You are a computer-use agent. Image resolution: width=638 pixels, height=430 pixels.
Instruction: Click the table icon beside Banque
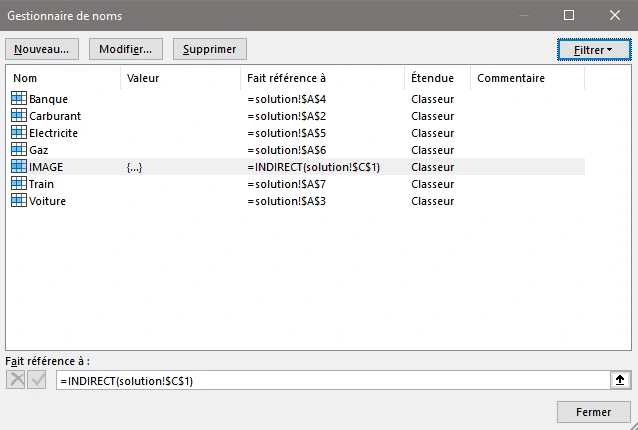(19, 99)
